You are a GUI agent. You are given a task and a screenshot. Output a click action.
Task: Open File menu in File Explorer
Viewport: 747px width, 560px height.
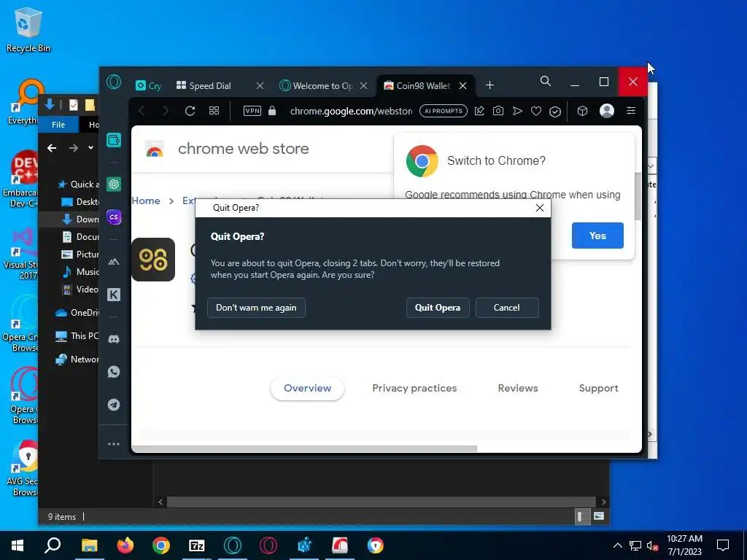coord(58,124)
